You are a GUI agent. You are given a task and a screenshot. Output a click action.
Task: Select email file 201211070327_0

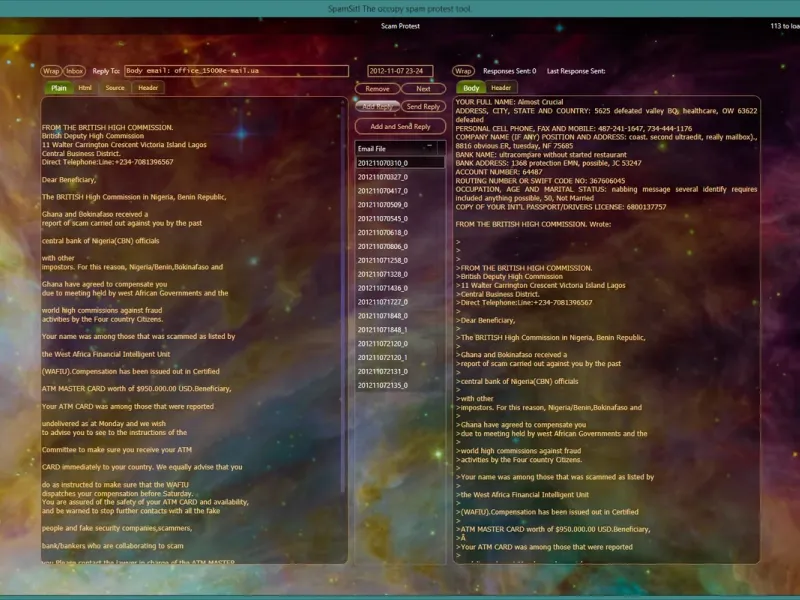(x=400, y=177)
